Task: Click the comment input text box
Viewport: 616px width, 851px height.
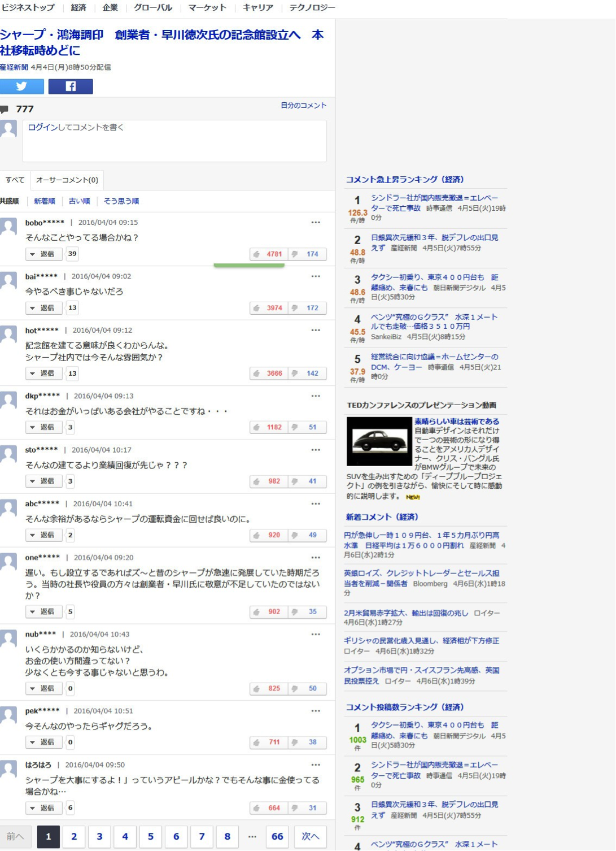Action: point(174,141)
